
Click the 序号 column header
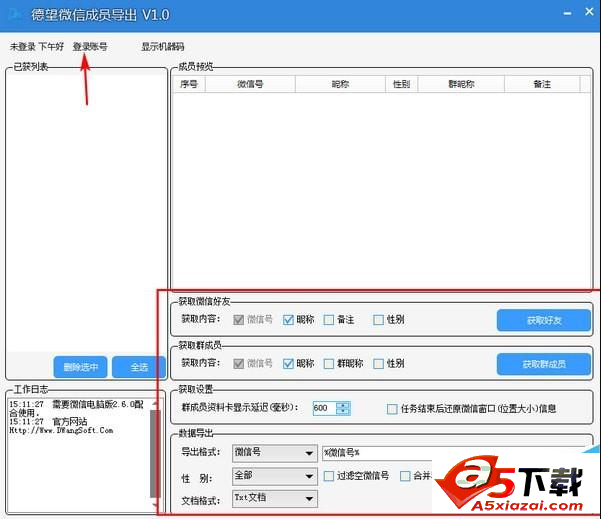click(x=189, y=84)
